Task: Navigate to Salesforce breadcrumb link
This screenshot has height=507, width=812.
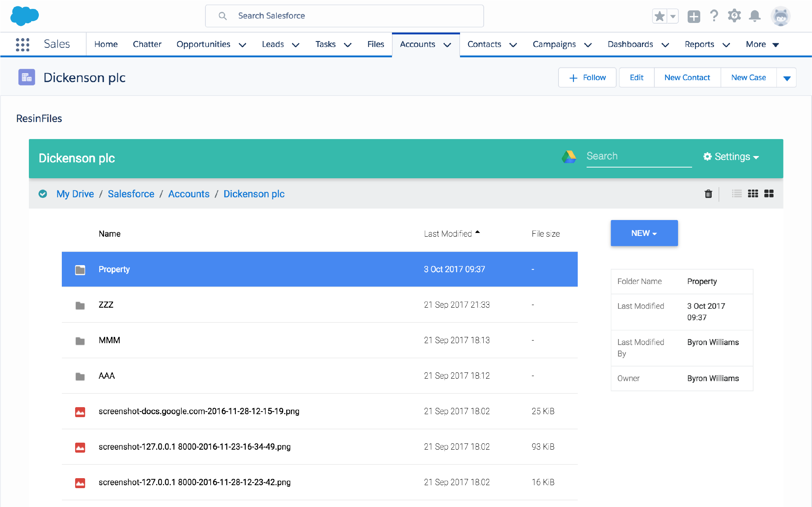Action: 131,194
